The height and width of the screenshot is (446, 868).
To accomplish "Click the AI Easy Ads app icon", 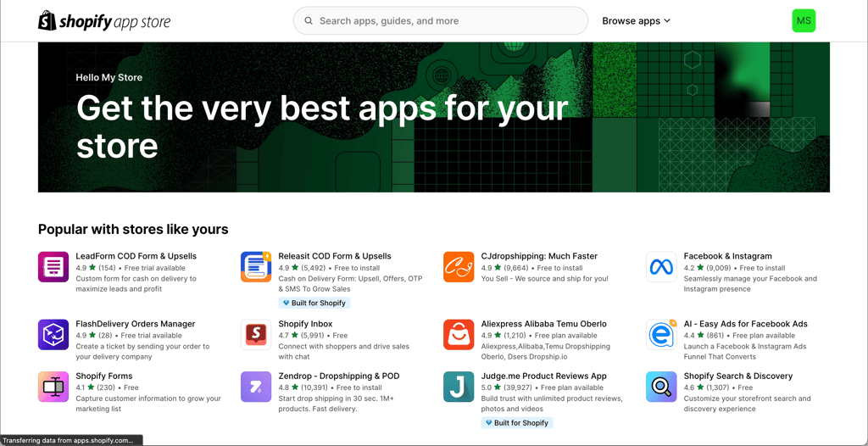I will 661,335.
